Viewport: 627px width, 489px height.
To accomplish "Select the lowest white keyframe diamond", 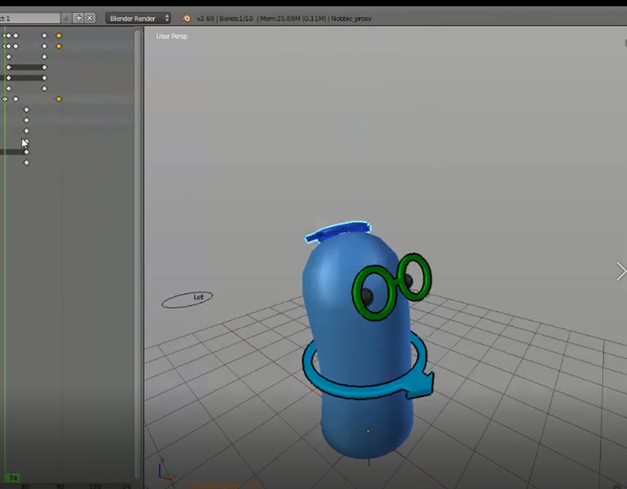I will coord(26,162).
